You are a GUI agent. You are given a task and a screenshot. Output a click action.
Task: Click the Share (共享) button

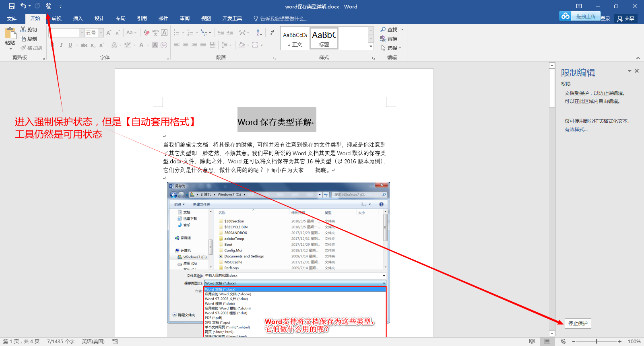pyautogui.click(x=626, y=19)
